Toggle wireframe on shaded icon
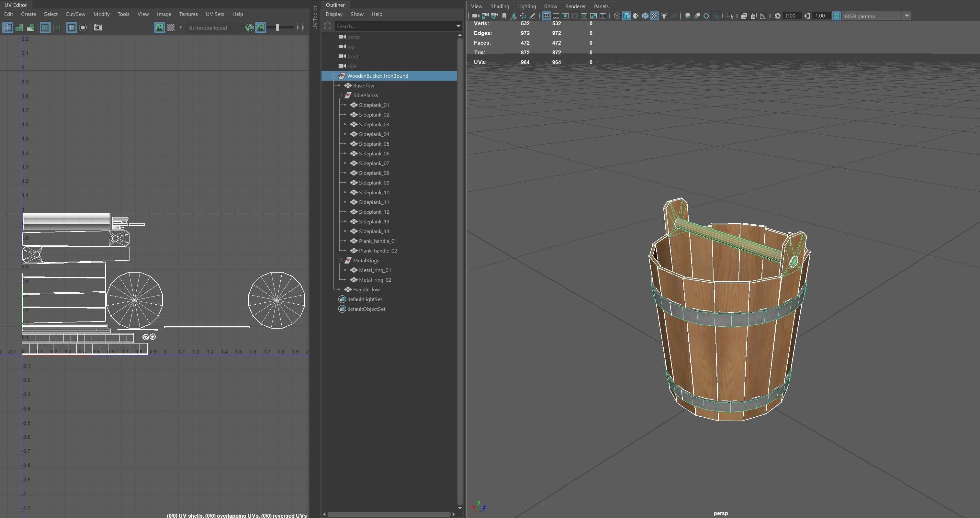This screenshot has width=980, height=518. point(645,16)
